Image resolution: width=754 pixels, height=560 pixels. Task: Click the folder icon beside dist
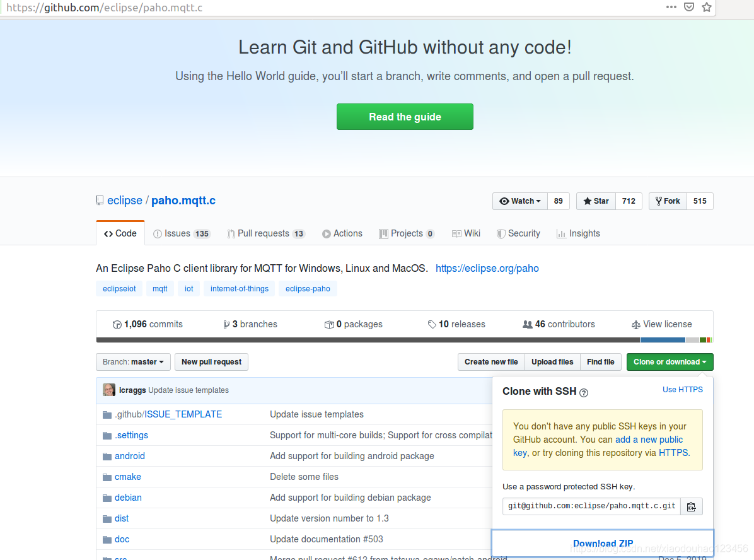point(107,519)
